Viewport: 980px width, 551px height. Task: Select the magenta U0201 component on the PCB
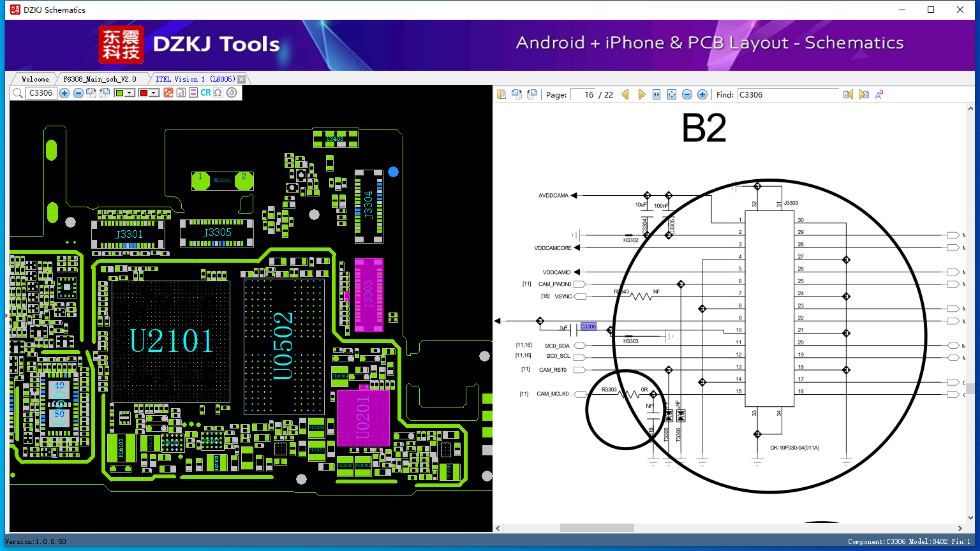(362, 418)
